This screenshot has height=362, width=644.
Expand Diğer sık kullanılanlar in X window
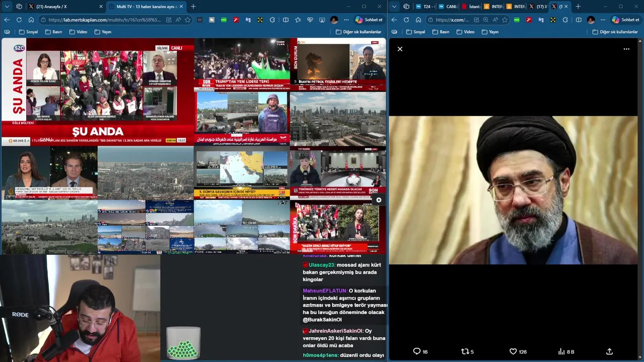615,32
